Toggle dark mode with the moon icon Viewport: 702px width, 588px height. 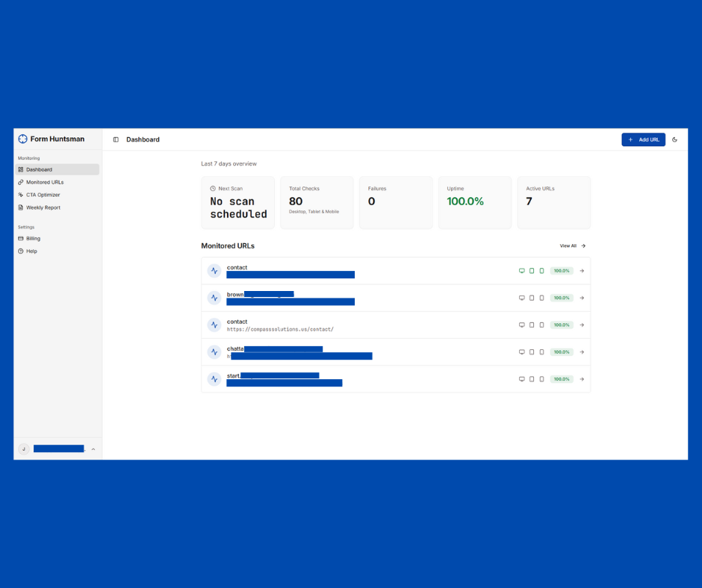coord(675,140)
